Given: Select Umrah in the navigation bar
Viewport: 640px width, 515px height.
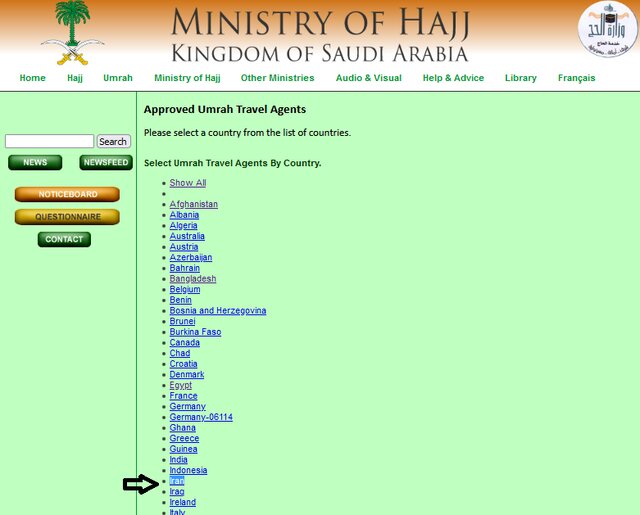Looking at the screenshot, I should 118,78.
